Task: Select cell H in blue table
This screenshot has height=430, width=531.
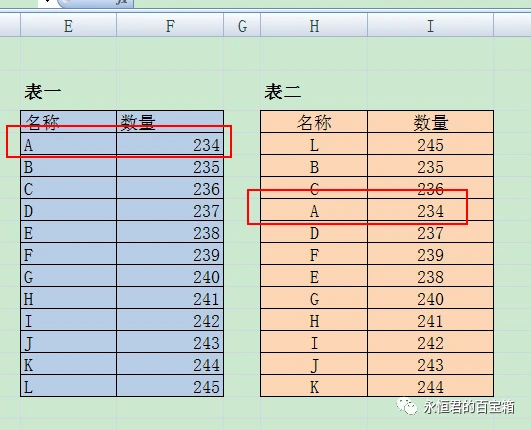Action: click(x=68, y=298)
